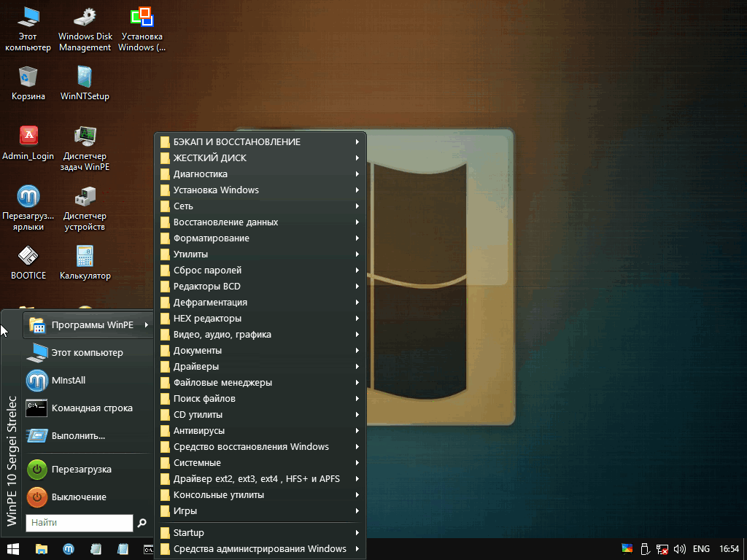Image resolution: width=747 pixels, height=560 pixels.
Task: Open the Установка Windows desktop shortcut
Action: (142, 28)
